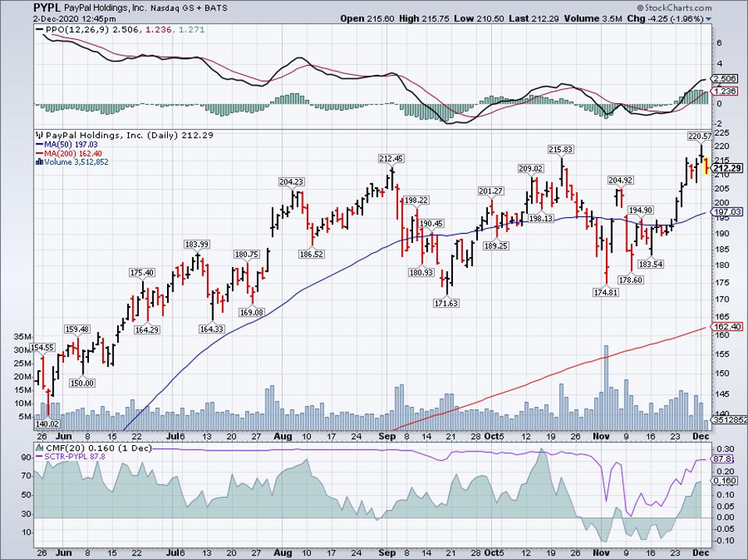Click the 154.55 price label
Image resolution: width=748 pixels, height=560 pixels.
pos(42,348)
